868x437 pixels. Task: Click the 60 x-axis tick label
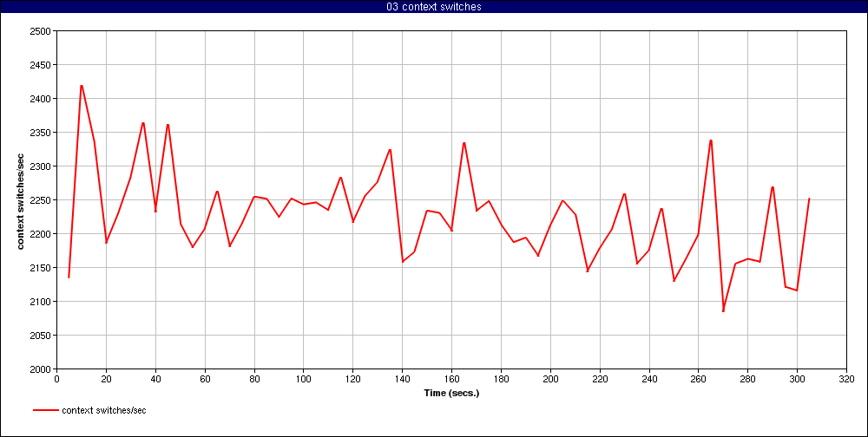click(205, 379)
